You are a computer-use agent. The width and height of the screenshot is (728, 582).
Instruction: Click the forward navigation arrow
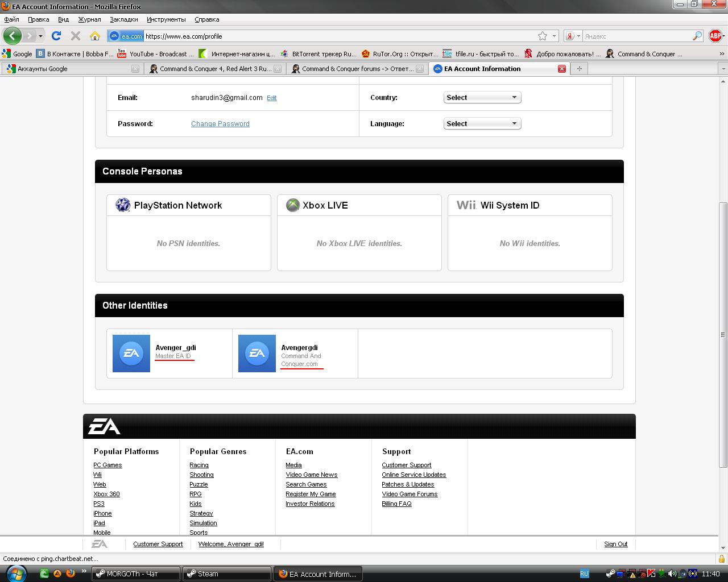point(28,36)
